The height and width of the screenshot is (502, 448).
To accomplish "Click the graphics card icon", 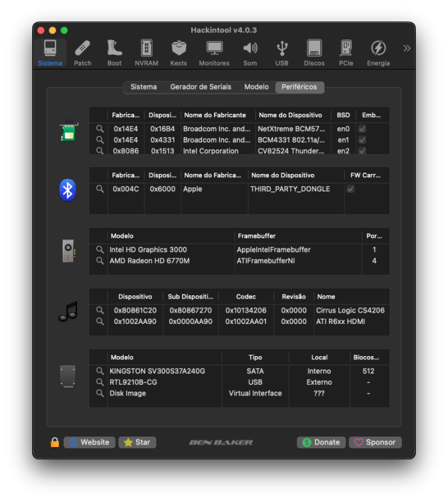I will tap(68, 251).
